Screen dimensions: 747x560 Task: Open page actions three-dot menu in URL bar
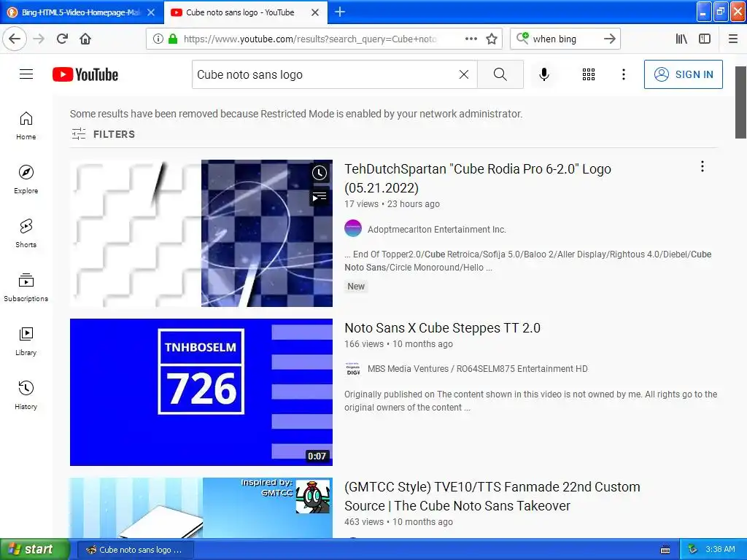[x=471, y=39]
